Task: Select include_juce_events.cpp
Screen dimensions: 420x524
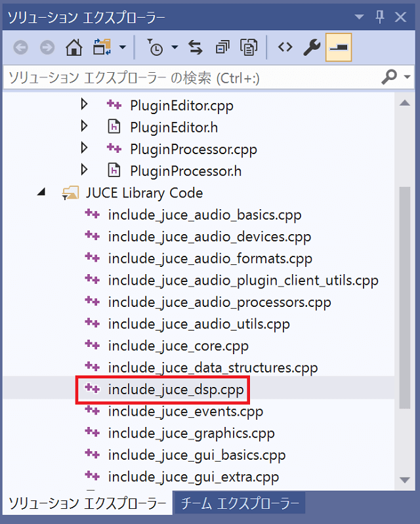Action: pyautogui.click(x=185, y=411)
